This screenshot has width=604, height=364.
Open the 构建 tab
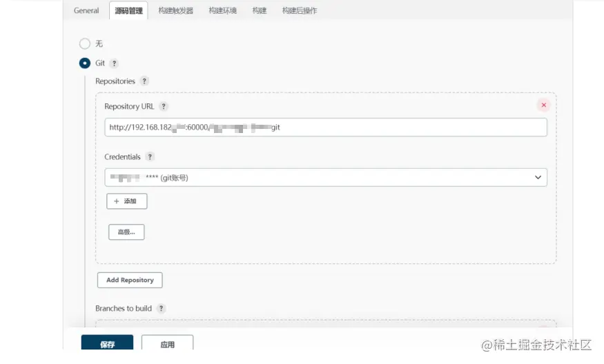pyautogui.click(x=260, y=10)
